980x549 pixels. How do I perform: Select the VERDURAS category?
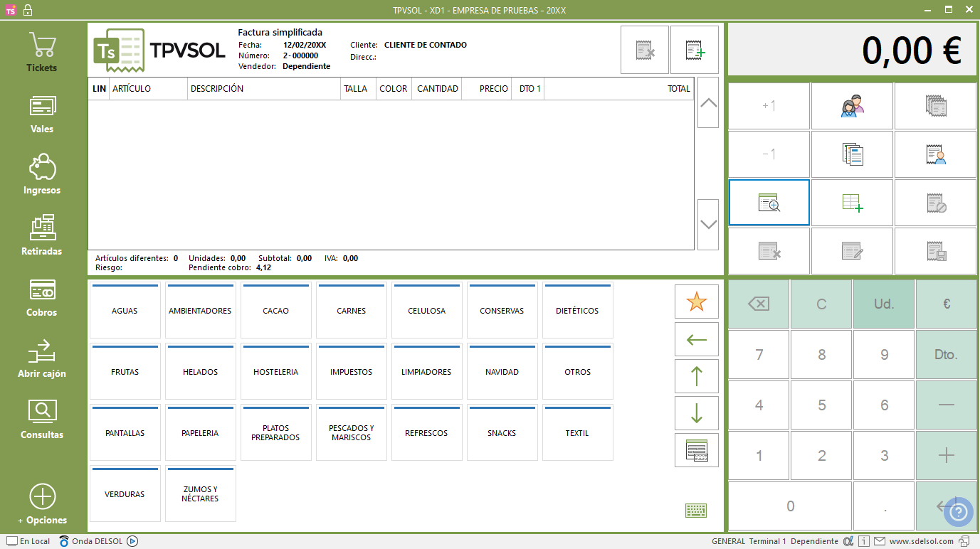point(125,494)
